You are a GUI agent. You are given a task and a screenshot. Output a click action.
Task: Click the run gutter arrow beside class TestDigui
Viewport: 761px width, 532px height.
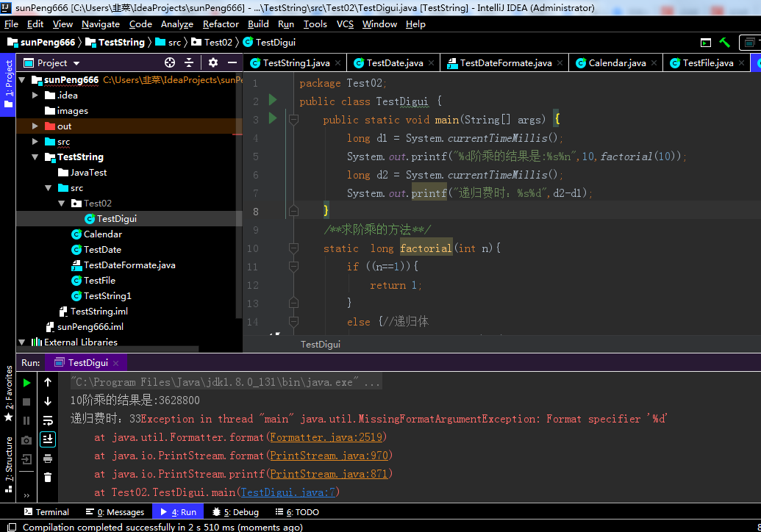273,100
